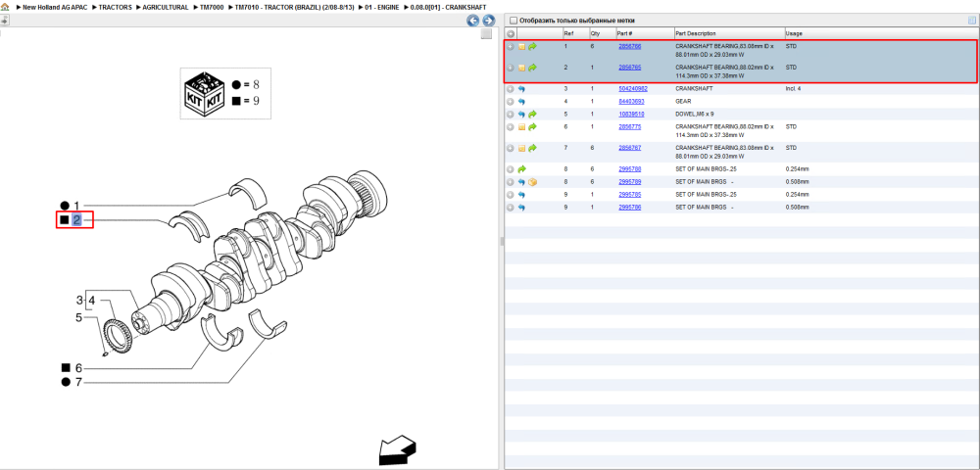Add DOWEL 10839510 using its plus icon
Screen dimensions: 980x470
[x=510, y=115]
